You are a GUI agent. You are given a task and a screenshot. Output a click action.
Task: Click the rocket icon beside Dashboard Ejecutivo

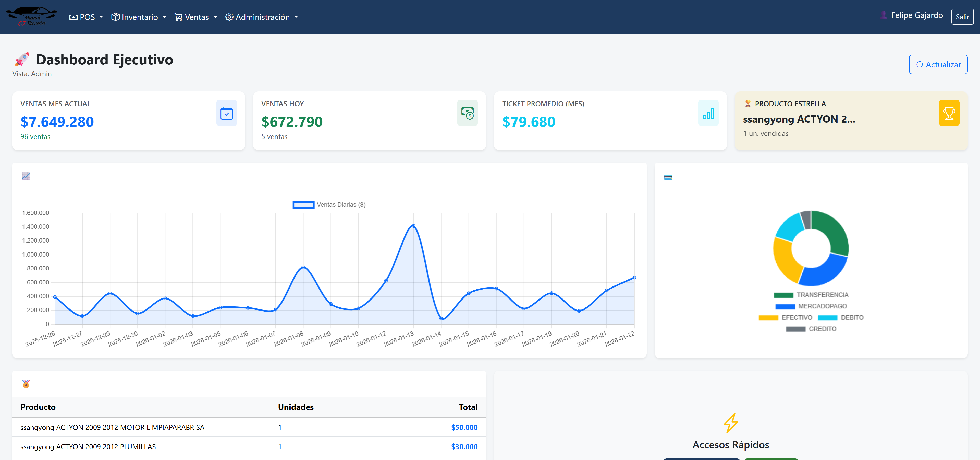(x=22, y=59)
